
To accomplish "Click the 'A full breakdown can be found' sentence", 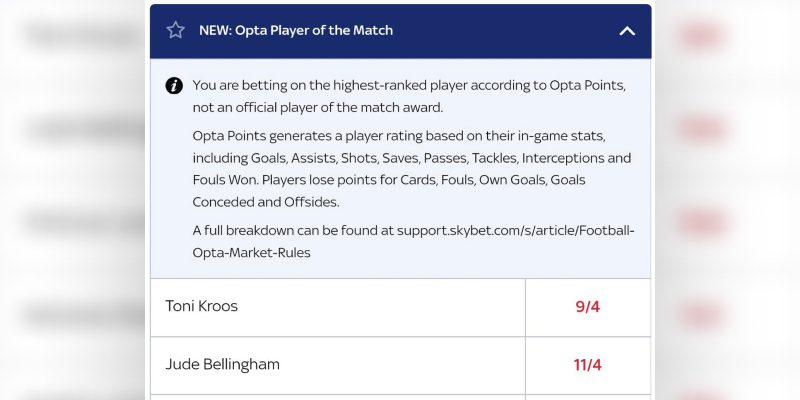I will (x=293, y=231).
